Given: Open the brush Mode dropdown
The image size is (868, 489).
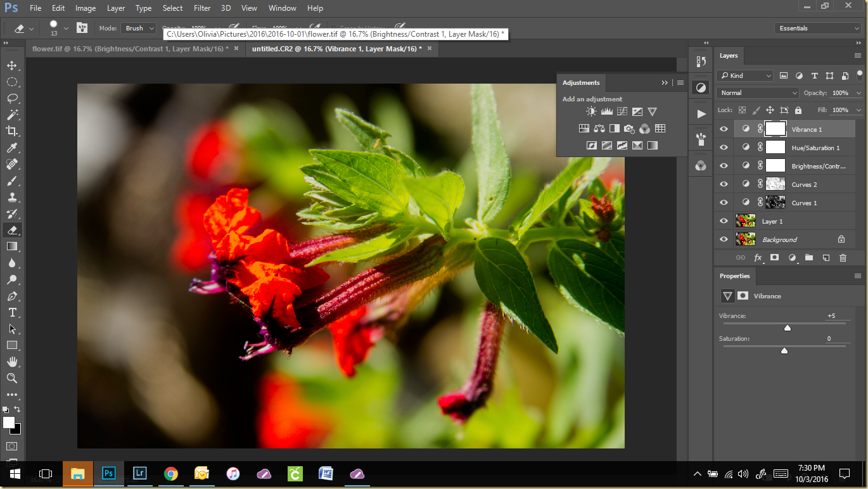Looking at the screenshot, I should click(x=138, y=29).
